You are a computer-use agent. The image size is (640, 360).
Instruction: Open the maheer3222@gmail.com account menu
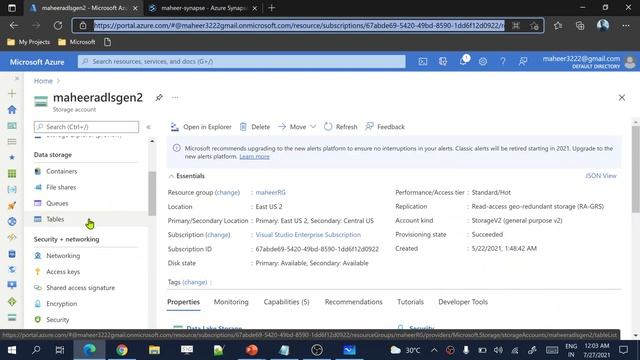[589, 62]
